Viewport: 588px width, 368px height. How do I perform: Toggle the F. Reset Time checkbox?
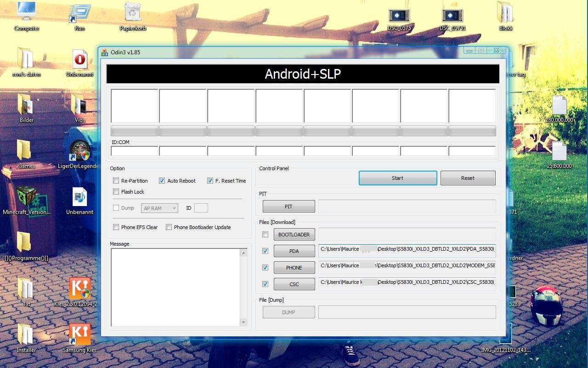210,181
